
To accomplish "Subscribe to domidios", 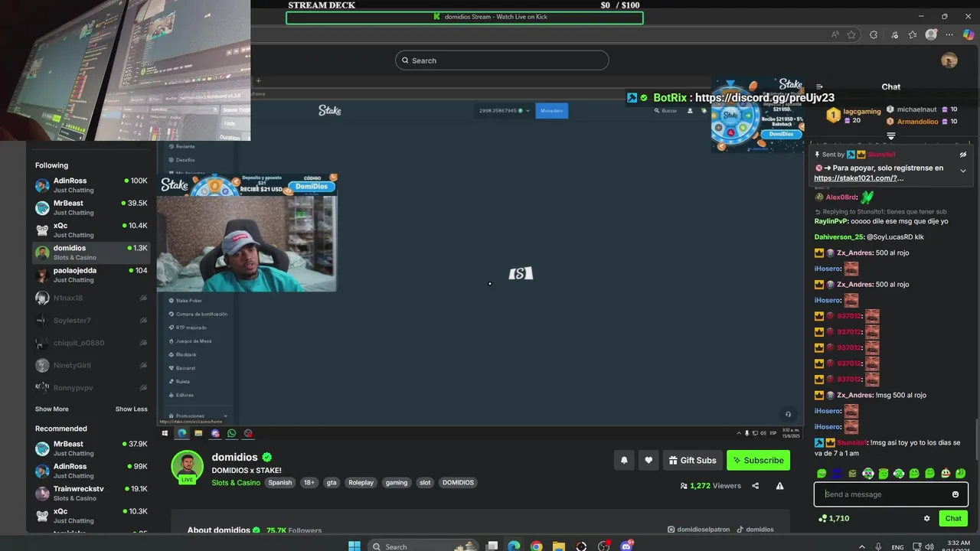I will pos(758,460).
